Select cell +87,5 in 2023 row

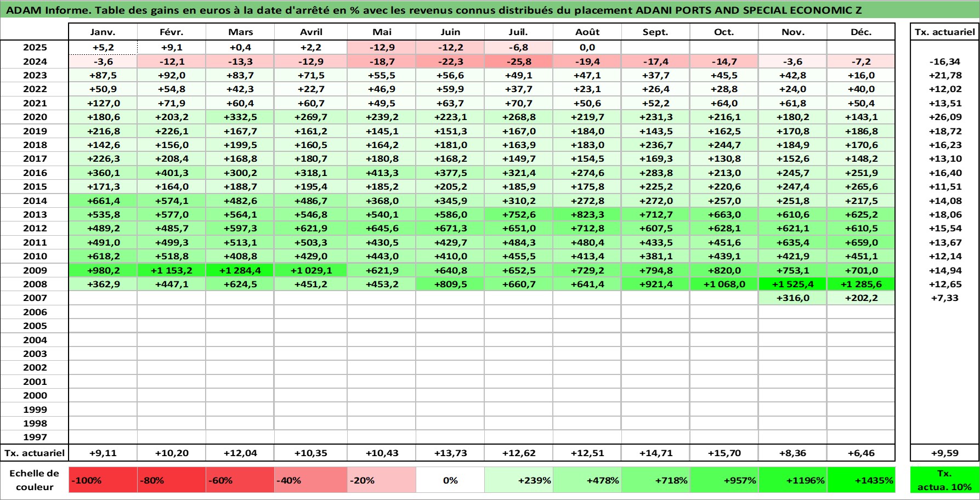pos(103,75)
